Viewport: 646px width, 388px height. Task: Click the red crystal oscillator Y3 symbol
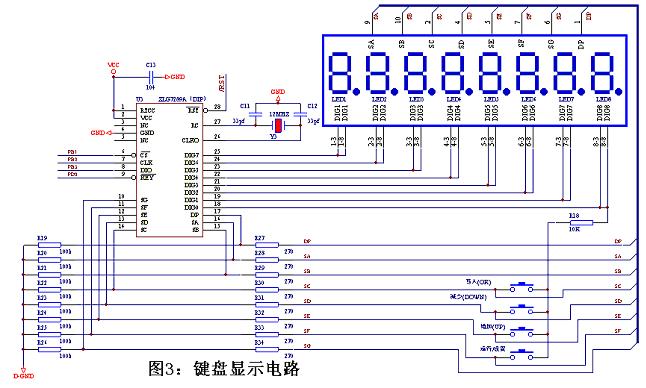[x=279, y=125]
